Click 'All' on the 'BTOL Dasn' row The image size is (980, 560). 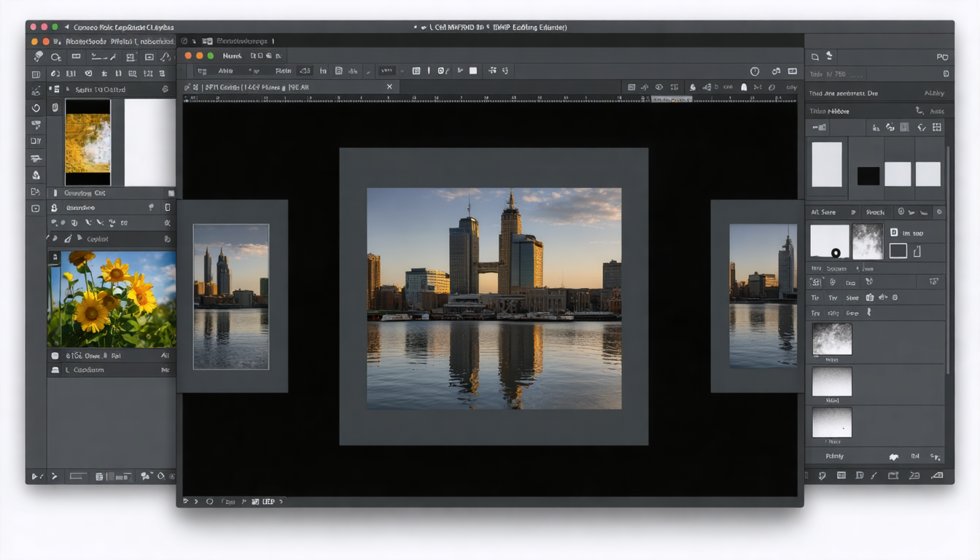166,356
